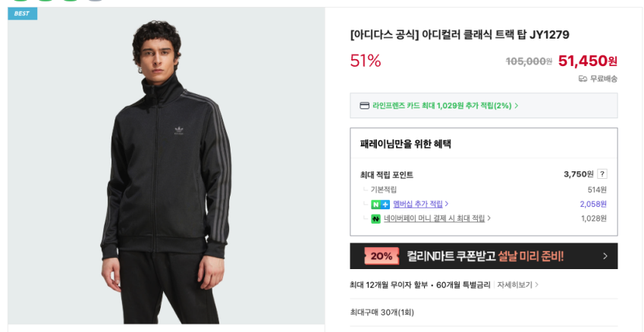The height and width of the screenshot is (332, 644).
Task: Click the track top product photo
Action: tap(166, 174)
